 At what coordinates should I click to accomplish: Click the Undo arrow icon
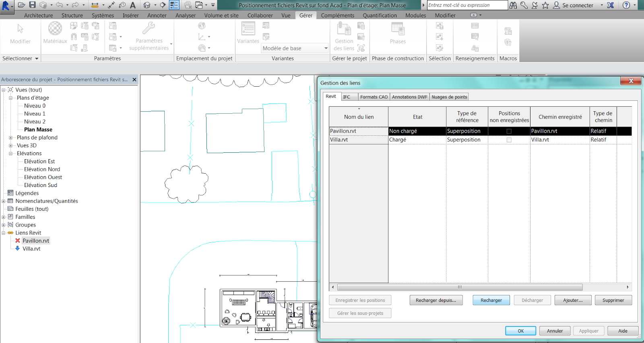pyautogui.click(x=60, y=5)
